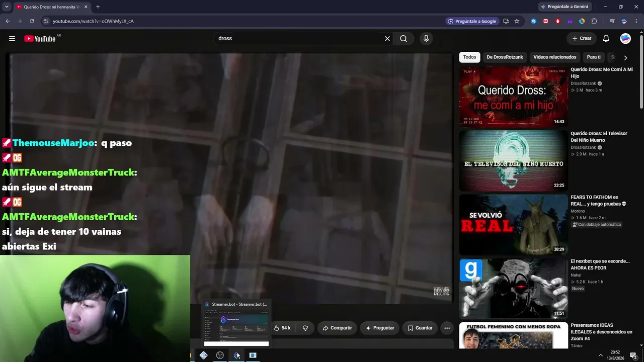This screenshot has height=362, width=644.
Task: Install or cast using the screen-download icon
Action: tap(506, 21)
